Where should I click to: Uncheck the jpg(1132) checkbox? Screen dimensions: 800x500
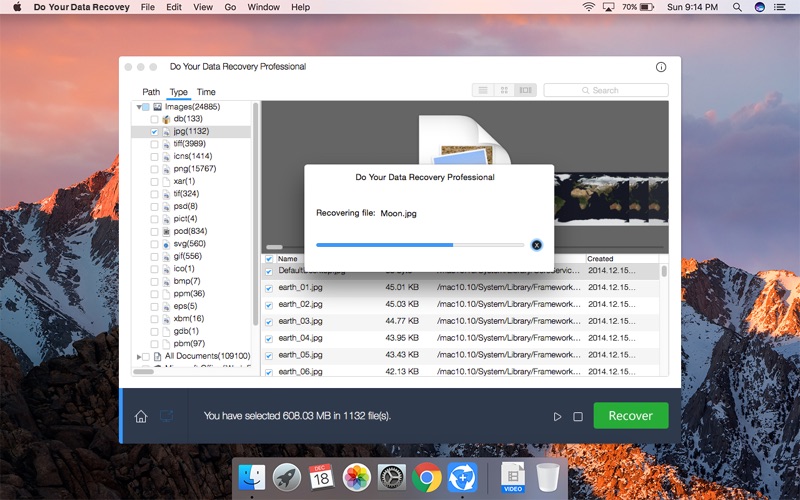pyautogui.click(x=154, y=132)
